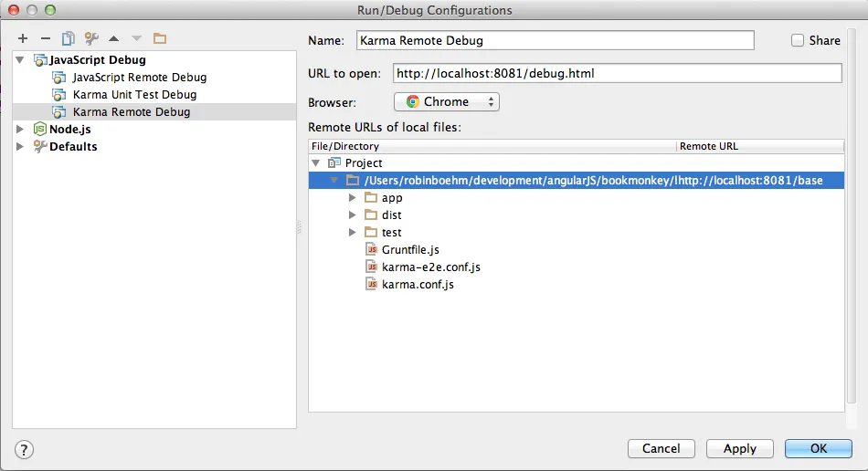Select the karma-e2e.conf.js row

tap(577, 267)
